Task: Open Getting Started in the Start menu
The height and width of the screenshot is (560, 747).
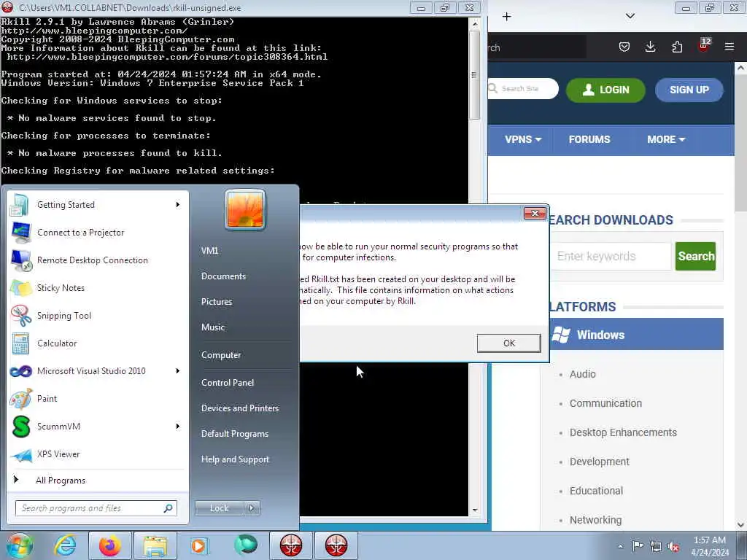Action: pos(98,205)
